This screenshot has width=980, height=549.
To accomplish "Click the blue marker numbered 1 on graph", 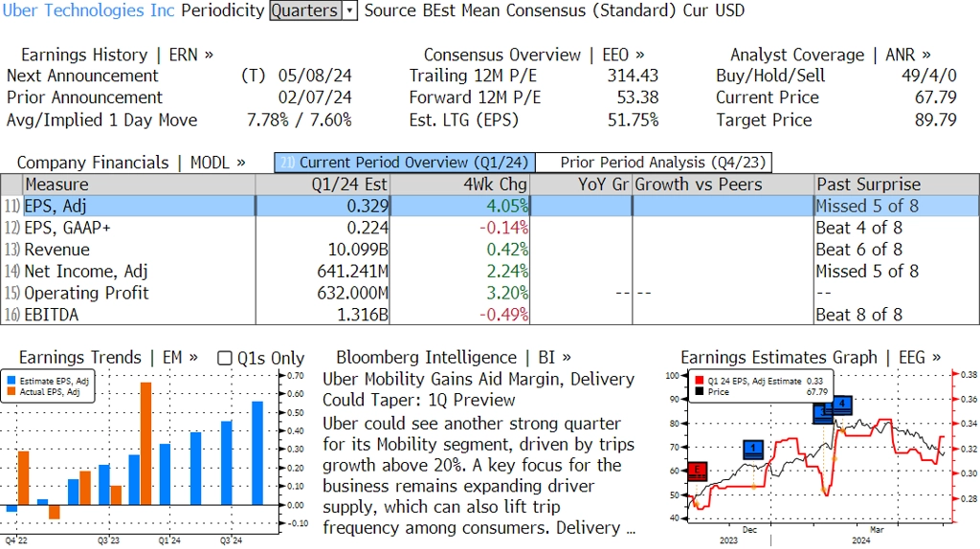I will click(754, 450).
